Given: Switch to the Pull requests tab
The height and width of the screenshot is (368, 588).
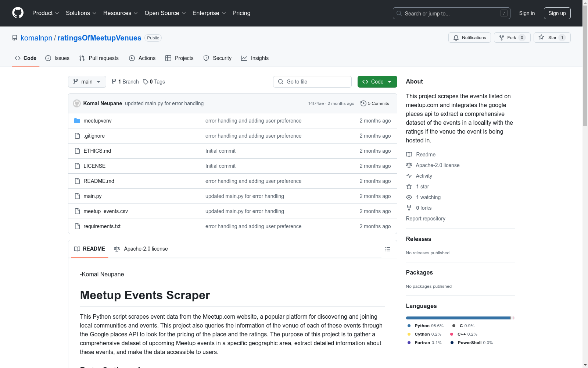Looking at the screenshot, I should point(99,58).
